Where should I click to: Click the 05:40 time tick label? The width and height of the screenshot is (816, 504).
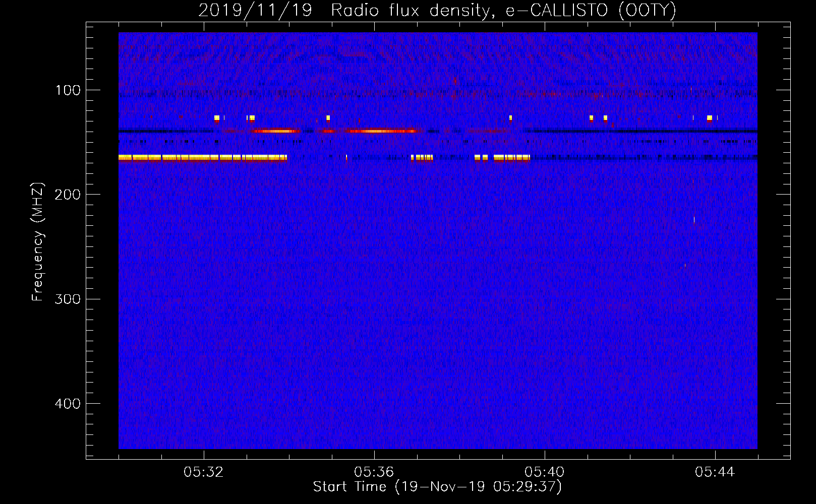point(545,472)
